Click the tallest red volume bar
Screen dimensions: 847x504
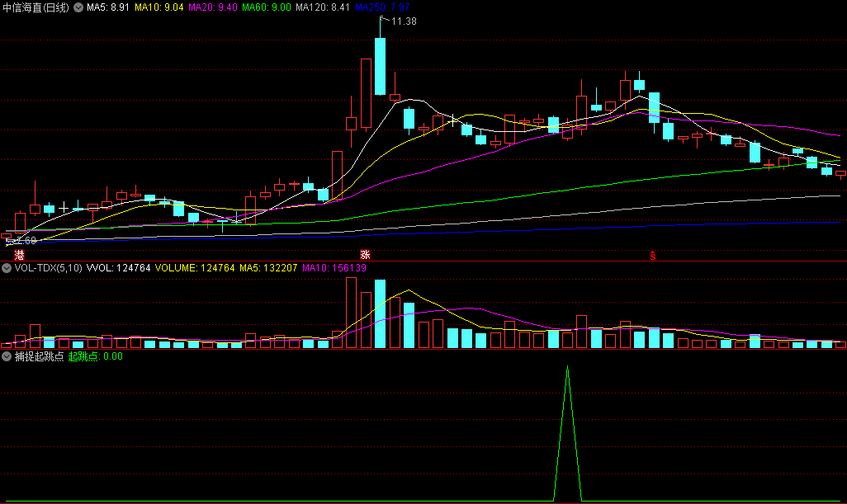point(351,313)
